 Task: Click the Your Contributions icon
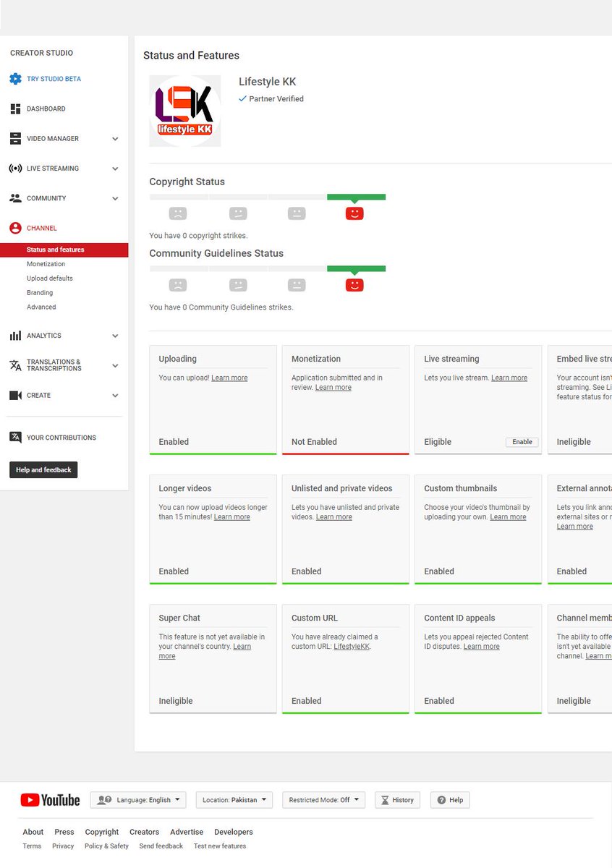pos(15,437)
